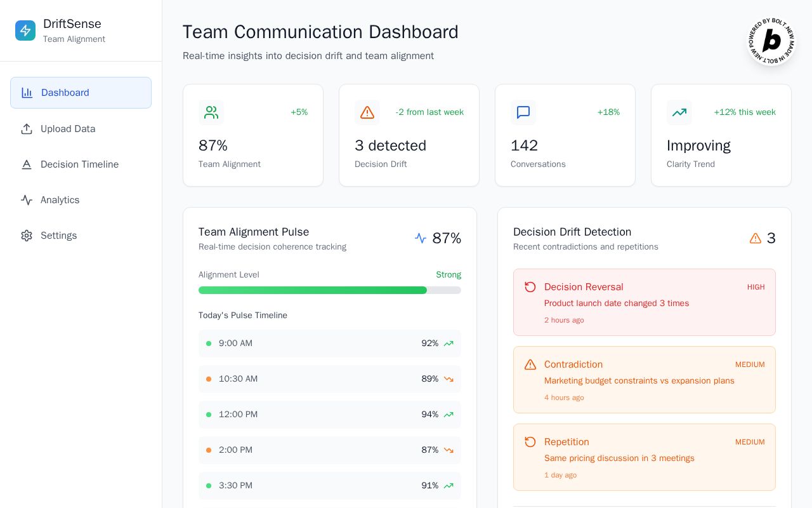Screen dimensions: 812x508
Task: Click the 12:00 PM pulse timeline row
Action: pos(330,415)
